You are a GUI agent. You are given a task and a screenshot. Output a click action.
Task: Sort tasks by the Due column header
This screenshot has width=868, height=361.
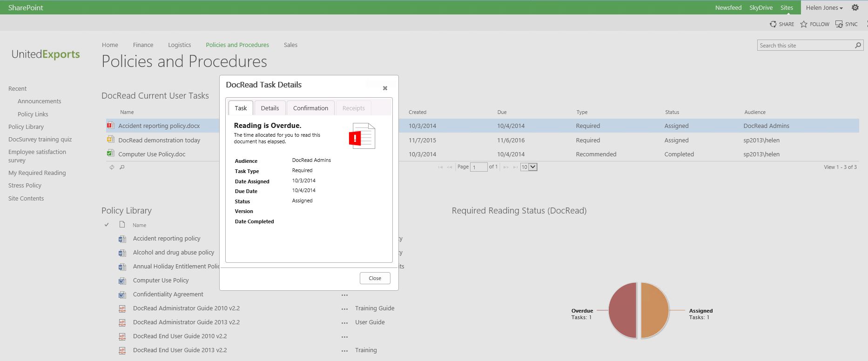pos(502,112)
